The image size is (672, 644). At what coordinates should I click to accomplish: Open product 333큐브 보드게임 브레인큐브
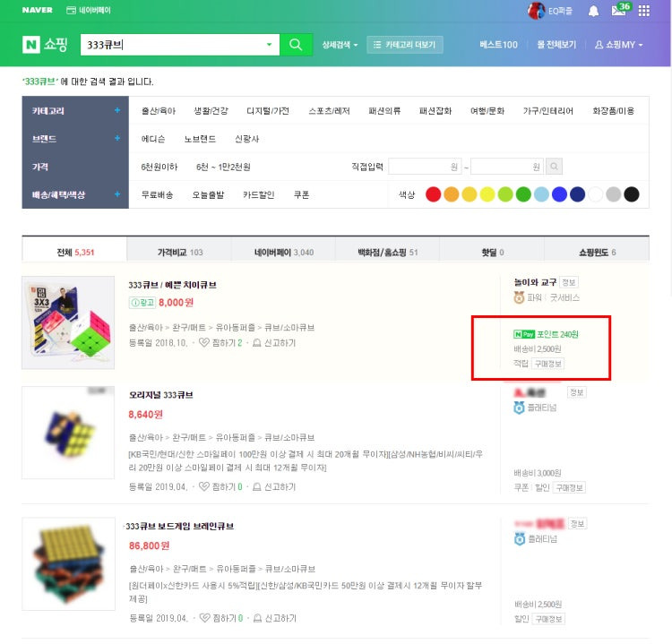coord(180,526)
